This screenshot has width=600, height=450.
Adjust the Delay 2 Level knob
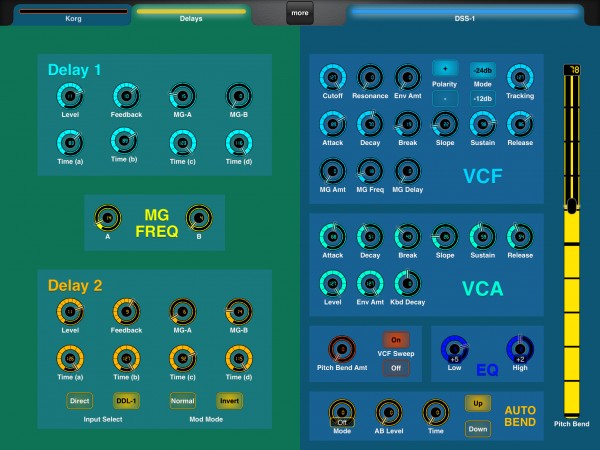(70, 312)
